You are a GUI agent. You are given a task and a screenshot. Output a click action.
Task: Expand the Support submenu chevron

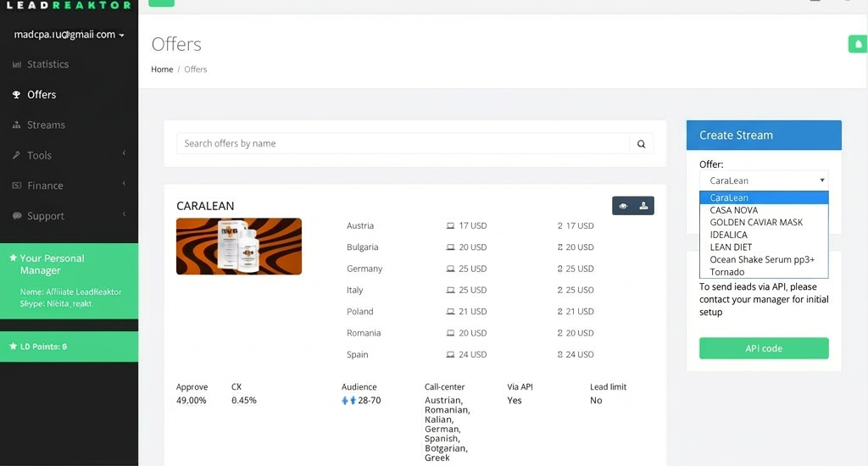tap(124, 214)
